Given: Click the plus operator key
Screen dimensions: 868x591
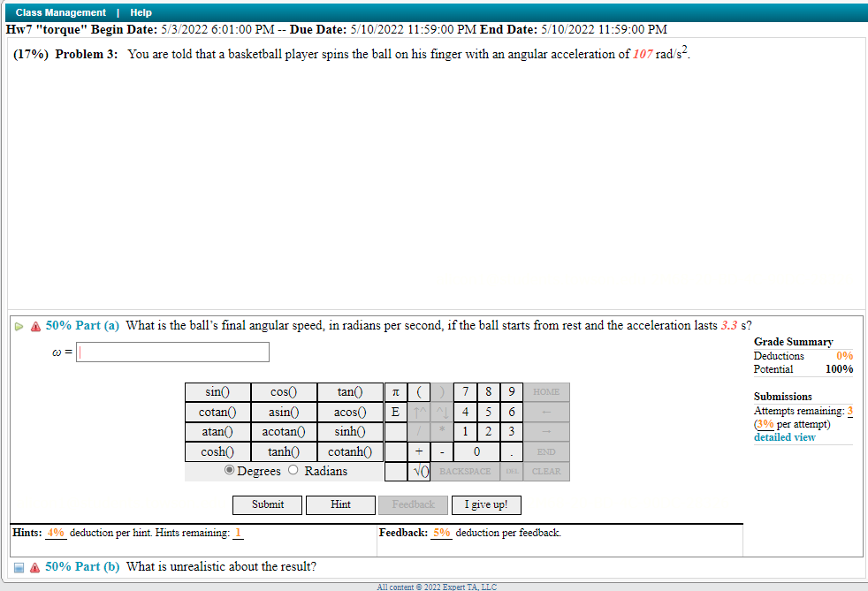Looking at the screenshot, I should (418, 451).
